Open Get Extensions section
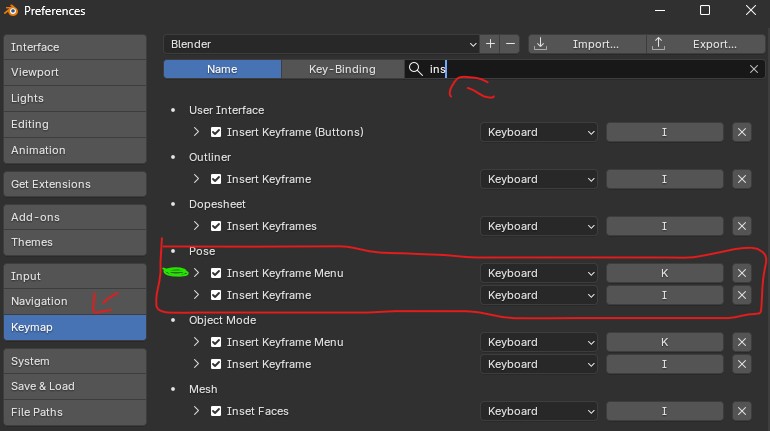770x431 pixels. [75, 184]
